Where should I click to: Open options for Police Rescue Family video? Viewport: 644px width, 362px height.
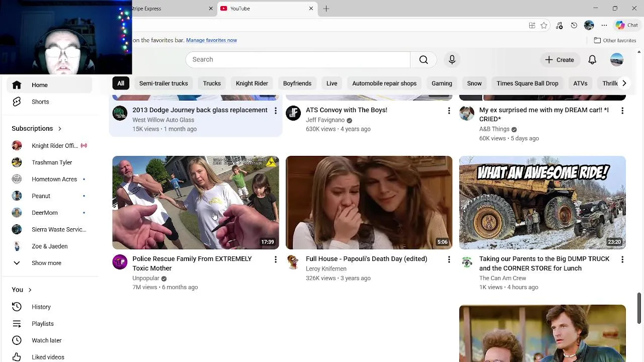(275, 259)
